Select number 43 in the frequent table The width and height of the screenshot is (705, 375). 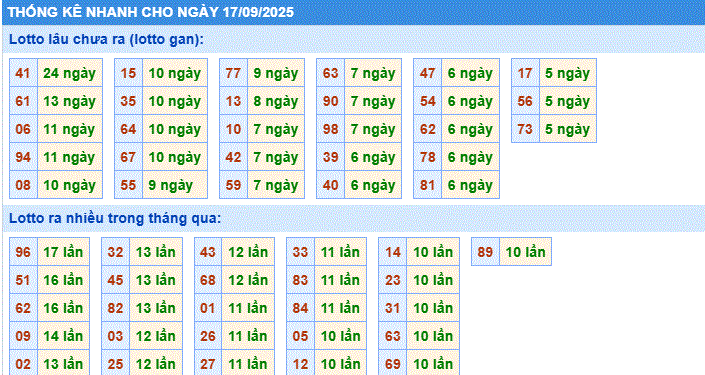pyautogui.click(x=208, y=252)
